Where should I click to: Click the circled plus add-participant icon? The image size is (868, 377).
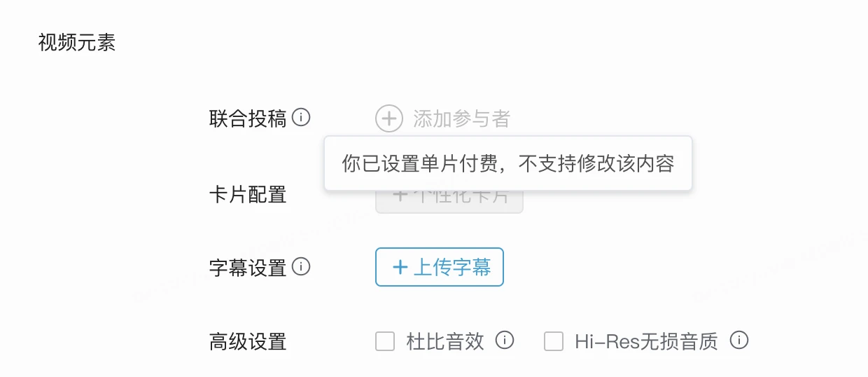[x=389, y=118]
